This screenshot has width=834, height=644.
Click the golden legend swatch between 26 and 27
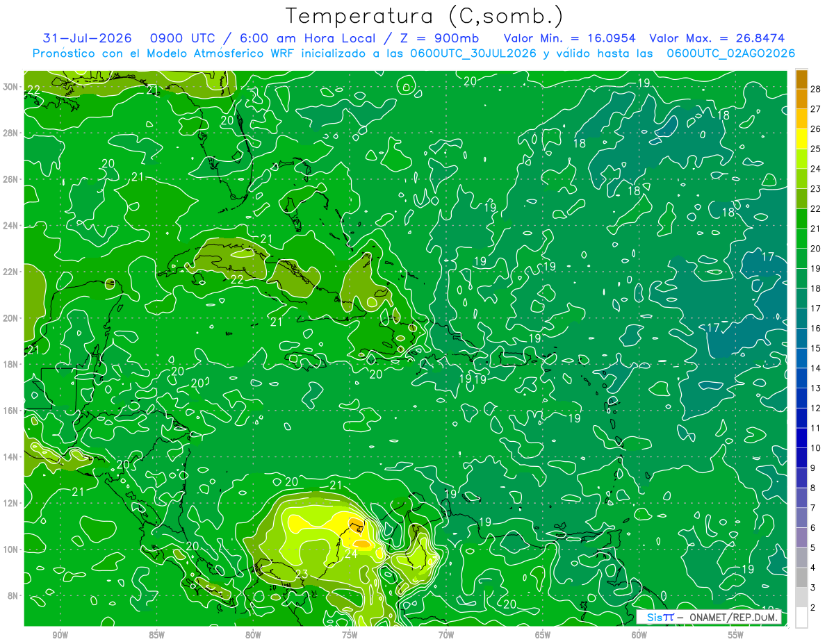pyautogui.click(x=801, y=119)
